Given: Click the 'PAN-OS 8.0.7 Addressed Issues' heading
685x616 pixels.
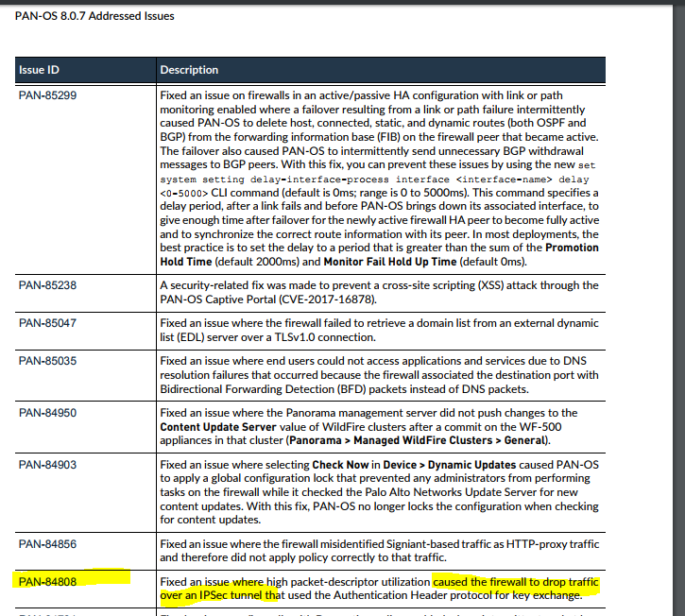Looking at the screenshot, I should point(94,16).
